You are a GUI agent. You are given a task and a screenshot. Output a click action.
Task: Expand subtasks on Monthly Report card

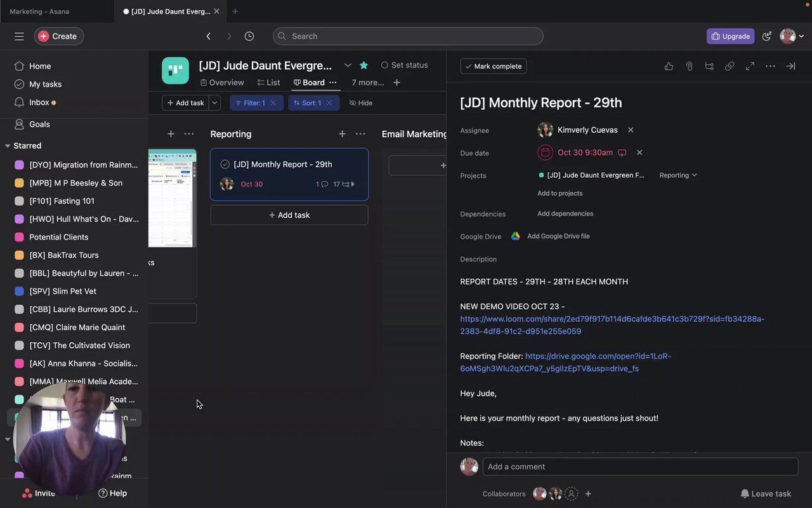344,184
